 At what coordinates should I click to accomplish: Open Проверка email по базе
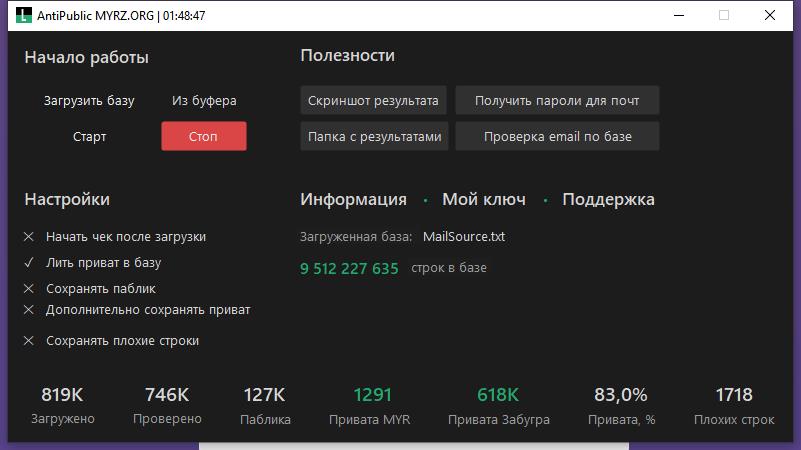point(557,136)
